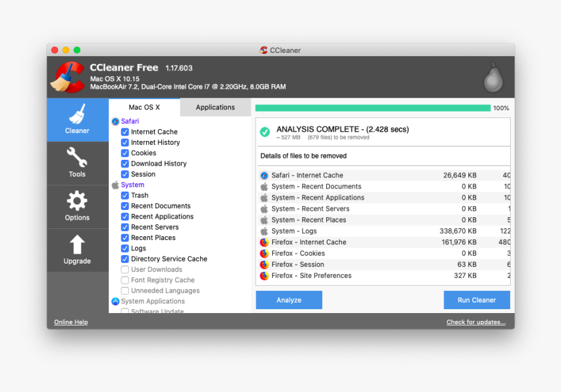Select the System category heading
Viewport: 561px width, 392px height.
132,185
